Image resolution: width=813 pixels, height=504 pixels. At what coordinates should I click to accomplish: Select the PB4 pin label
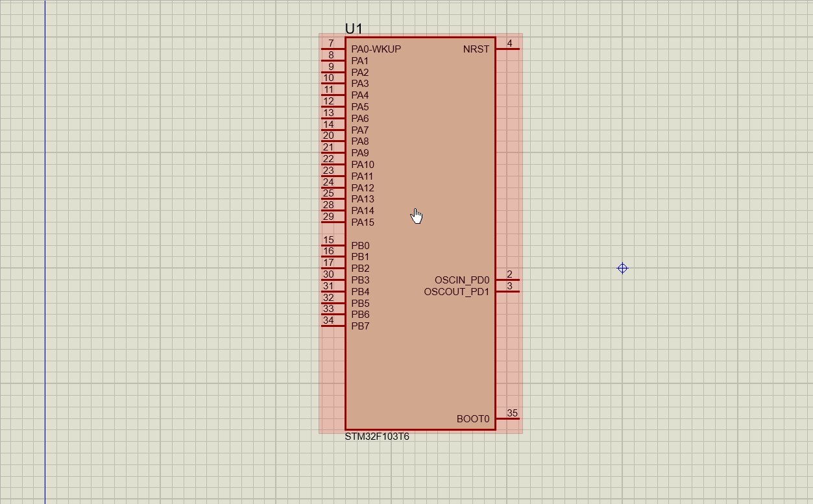[360, 292]
